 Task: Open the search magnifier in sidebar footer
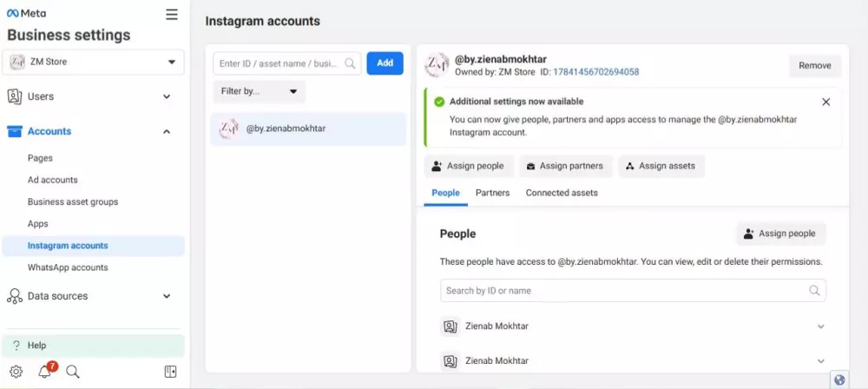[x=73, y=372]
